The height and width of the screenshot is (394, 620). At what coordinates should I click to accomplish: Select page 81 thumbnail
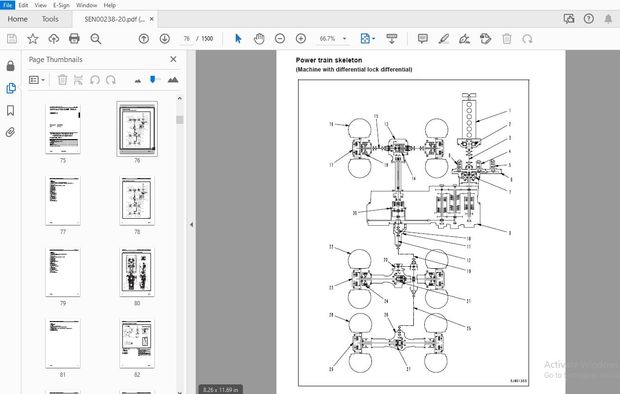click(x=63, y=343)
